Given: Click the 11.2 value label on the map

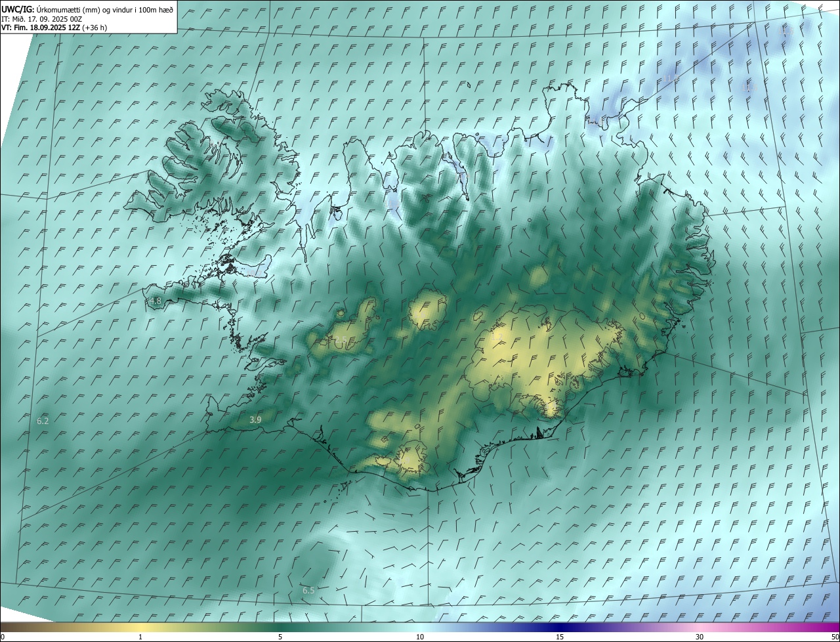Looking at the screenshot, I should pos(671,79).
